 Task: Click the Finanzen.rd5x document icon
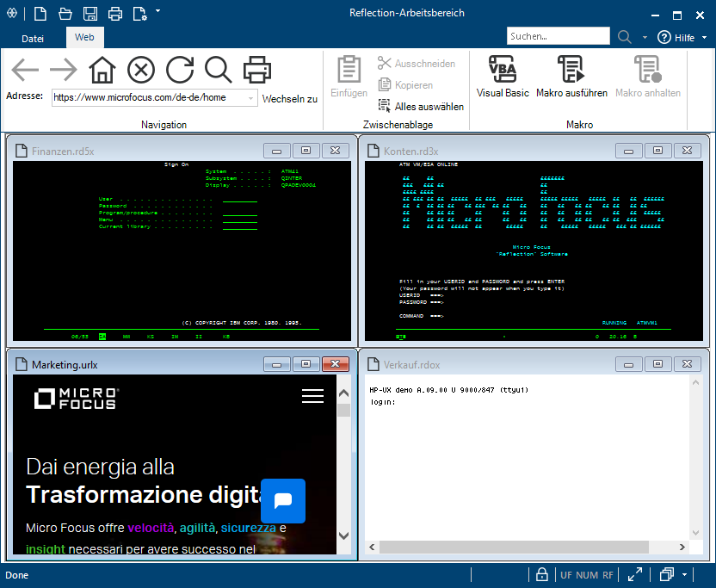(21, 151)
